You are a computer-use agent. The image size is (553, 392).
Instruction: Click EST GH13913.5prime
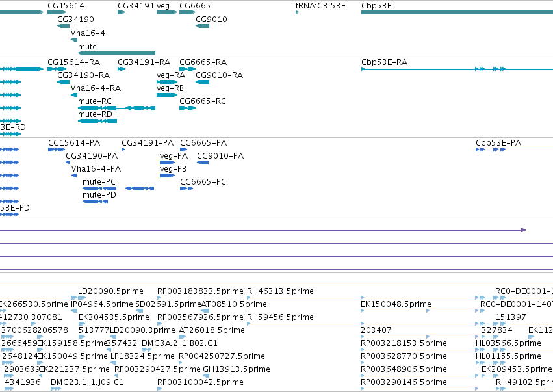coord(237,369)
